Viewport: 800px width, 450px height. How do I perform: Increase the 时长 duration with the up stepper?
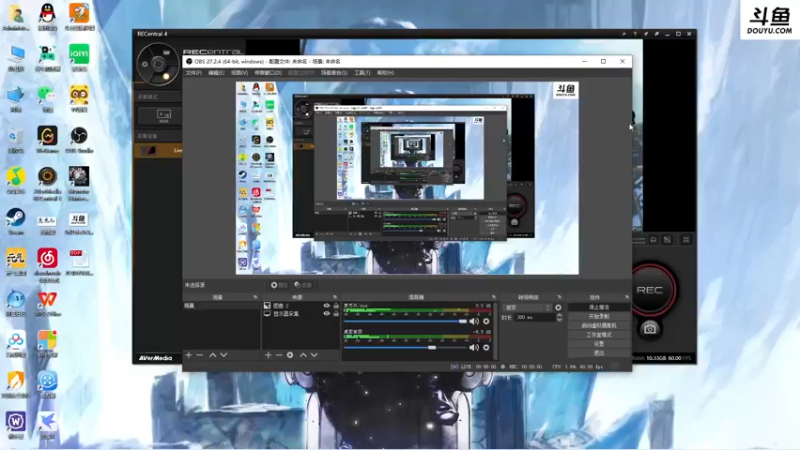click(559, 315)
